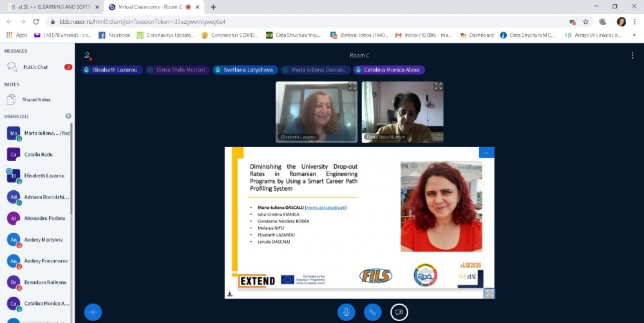The image size is (644, 323).
Task: Open a new browser tab
Action: pos(213,7)
